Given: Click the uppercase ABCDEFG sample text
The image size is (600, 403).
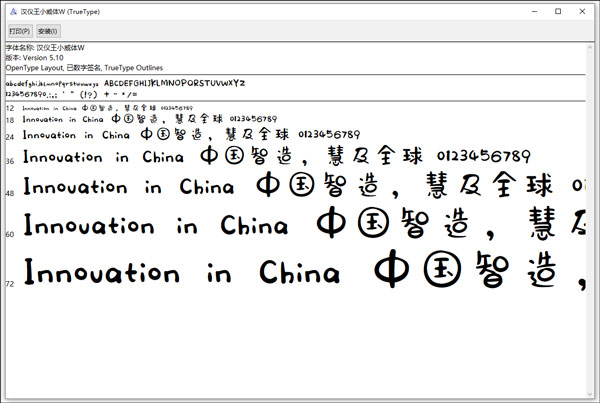Looking at the screenshot, I should coord(174,83).
